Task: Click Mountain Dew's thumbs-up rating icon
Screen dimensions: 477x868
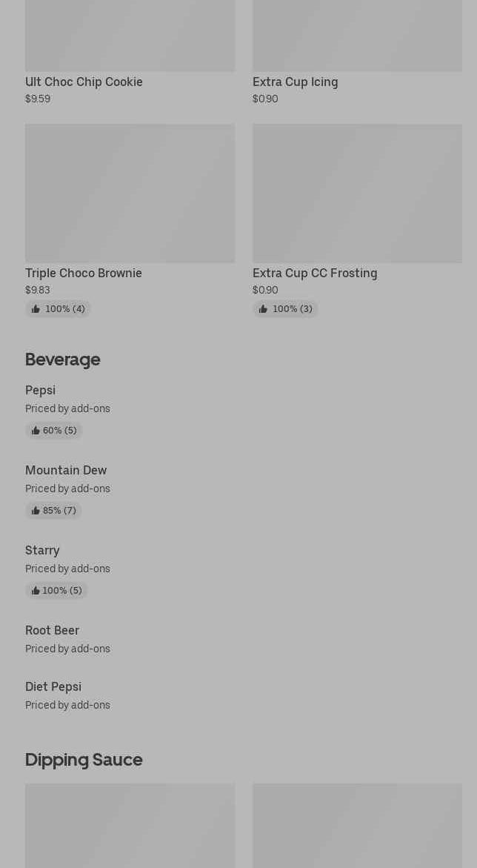Action: point(36,511)
